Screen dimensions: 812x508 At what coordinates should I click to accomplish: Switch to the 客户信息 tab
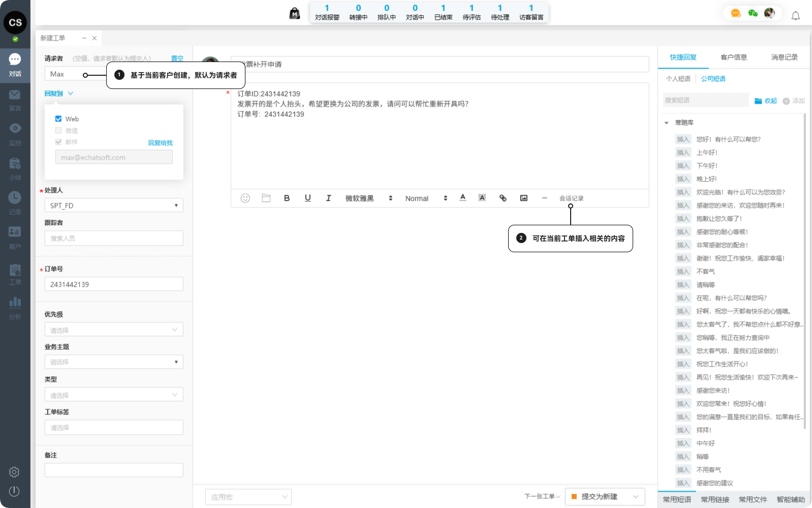733,57
